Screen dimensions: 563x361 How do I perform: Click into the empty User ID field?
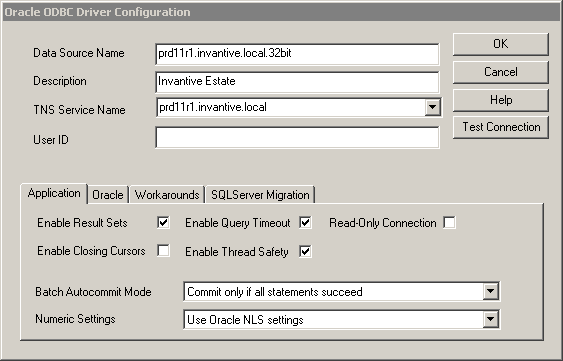pyautogui.click(x=297, y=137)
